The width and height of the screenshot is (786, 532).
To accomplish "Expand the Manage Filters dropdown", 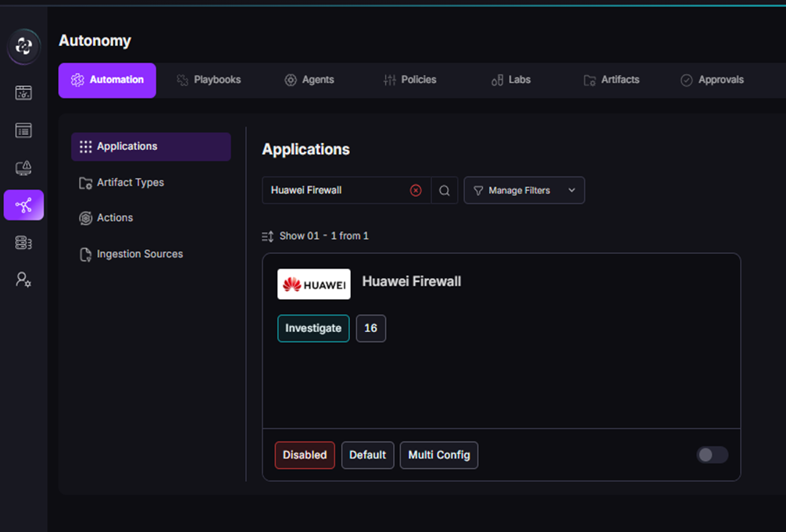I will 523,191.
